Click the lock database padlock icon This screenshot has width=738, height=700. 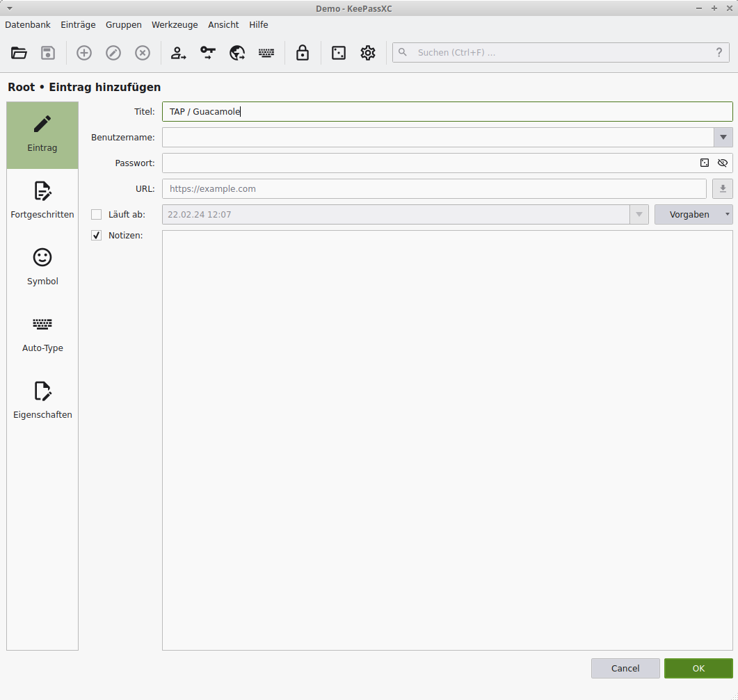pyautogui.click(x=303, y=53)
